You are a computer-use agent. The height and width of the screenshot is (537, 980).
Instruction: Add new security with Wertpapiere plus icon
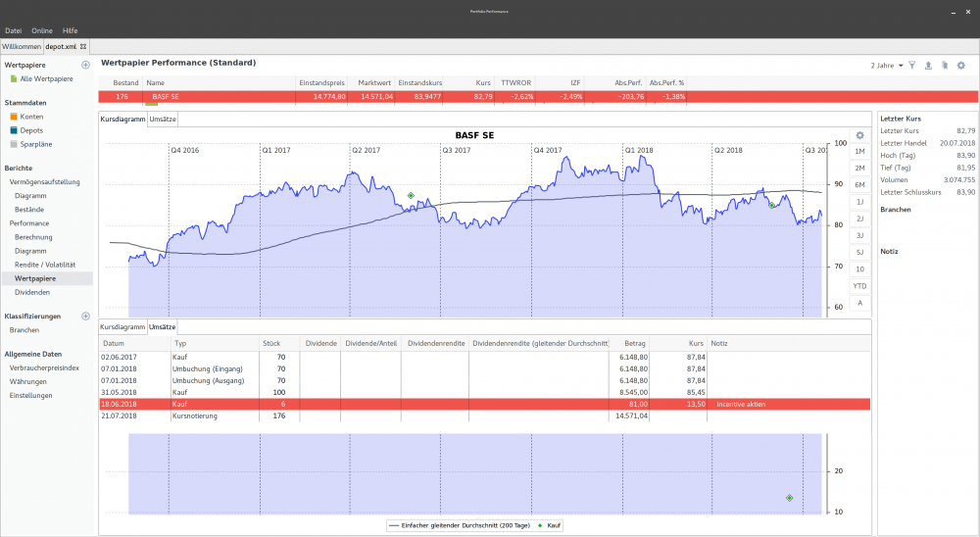click(x=85, y=65)
